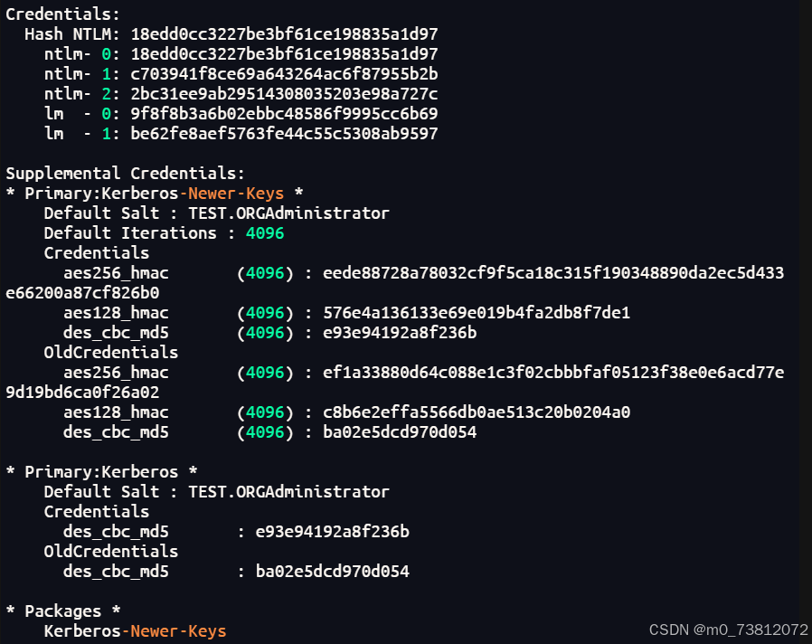Click the OldCredentials label under Newer-Keys

[111, 353]
